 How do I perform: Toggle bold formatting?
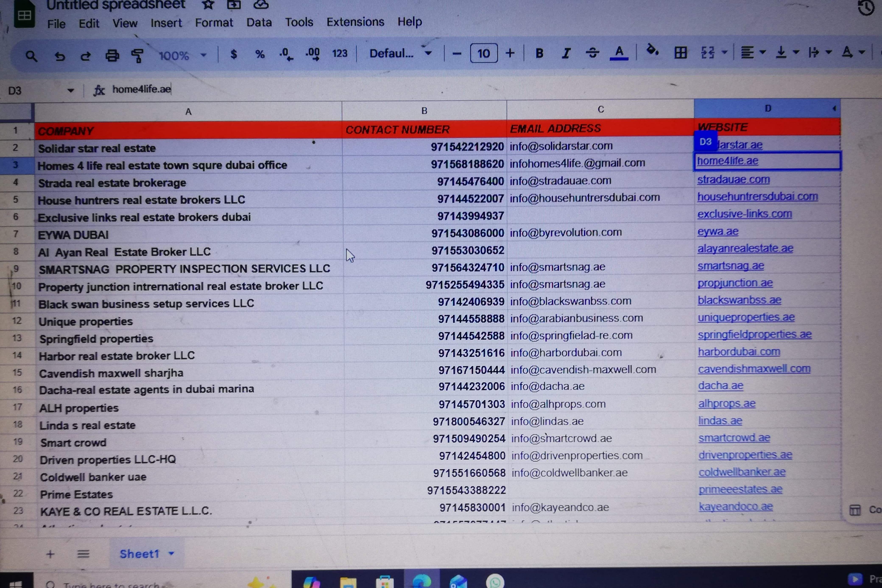[x=539, y=53]
